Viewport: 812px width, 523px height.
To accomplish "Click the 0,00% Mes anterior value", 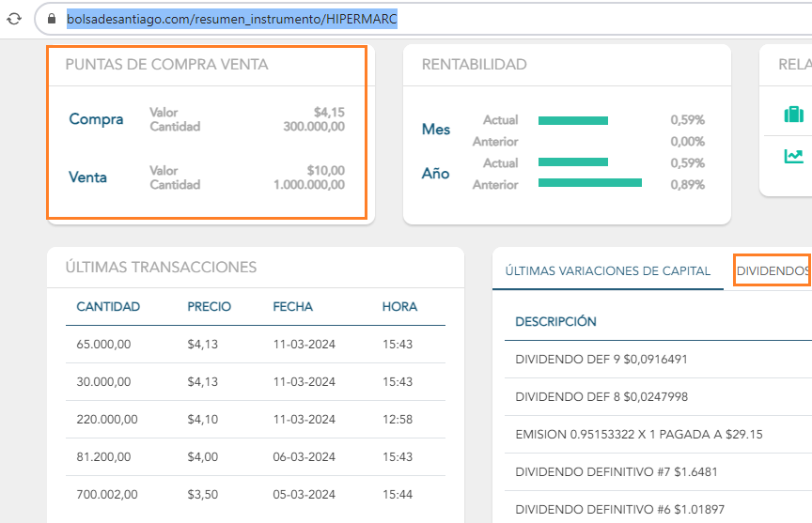I will pos(688,142).
